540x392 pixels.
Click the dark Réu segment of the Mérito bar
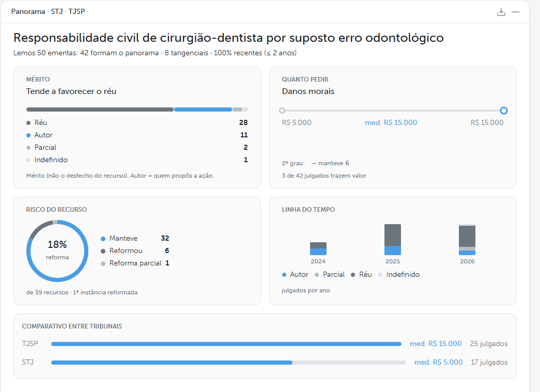[x=100, y=109]
